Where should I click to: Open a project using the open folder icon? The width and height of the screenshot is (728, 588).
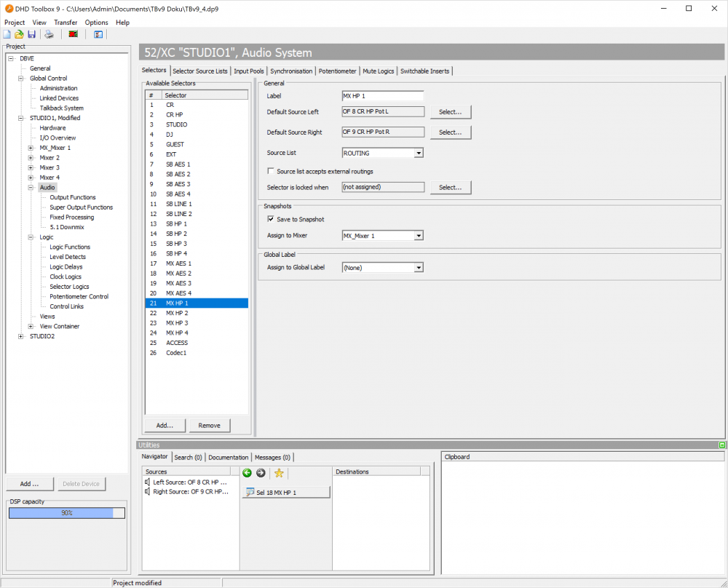(x=20, y=33)
